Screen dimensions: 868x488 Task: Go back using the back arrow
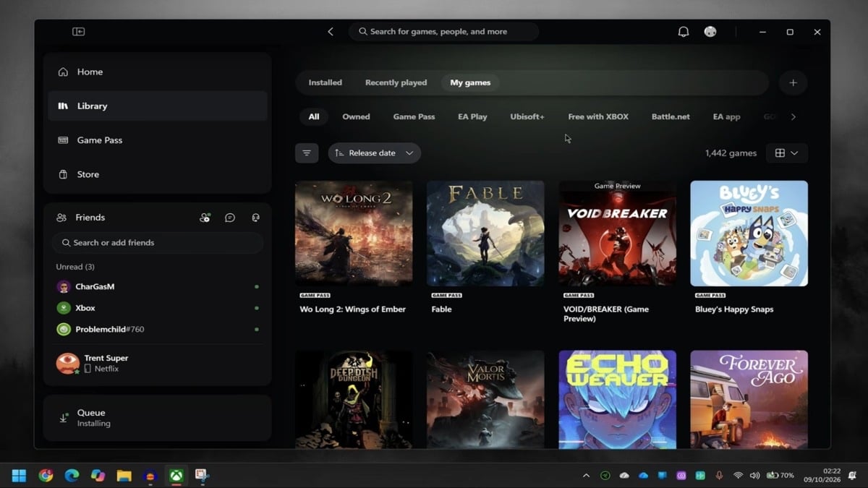pyautogui.click(x=331, y=32)
